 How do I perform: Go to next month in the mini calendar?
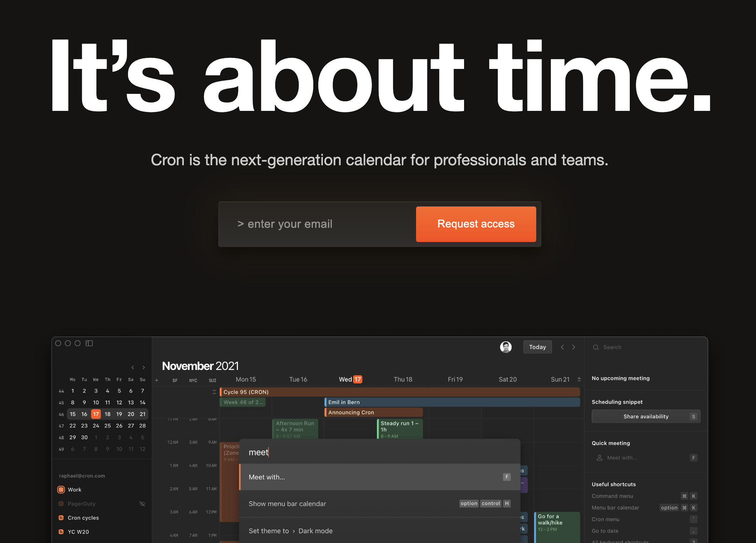pos(144,367)
